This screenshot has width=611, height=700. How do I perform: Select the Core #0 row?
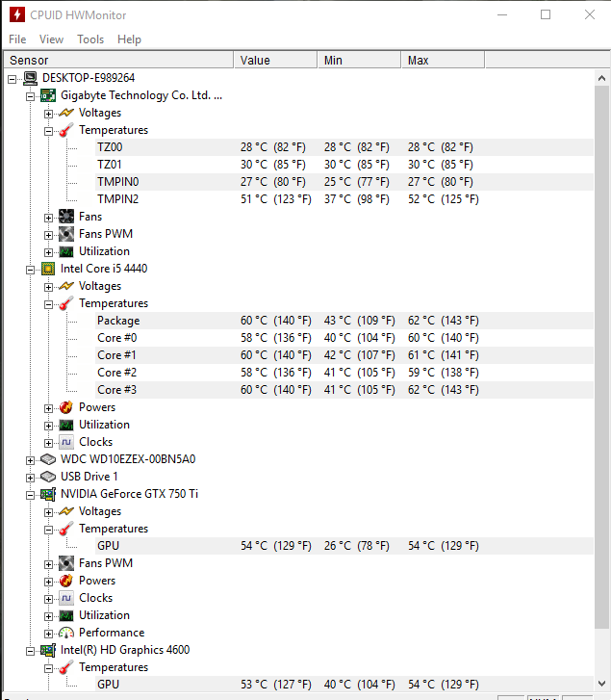pyautogui.click(x=344, y=338)
